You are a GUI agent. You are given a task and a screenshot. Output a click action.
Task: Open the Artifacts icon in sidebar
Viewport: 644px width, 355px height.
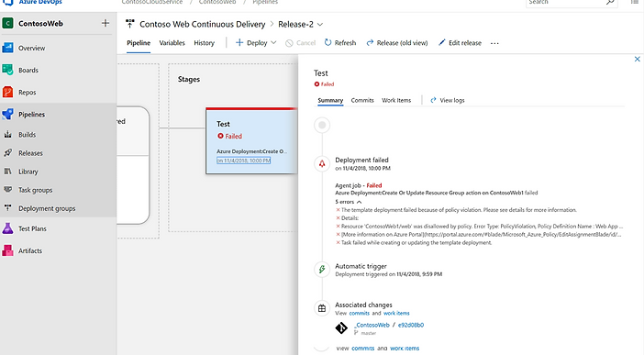point(8,250)
